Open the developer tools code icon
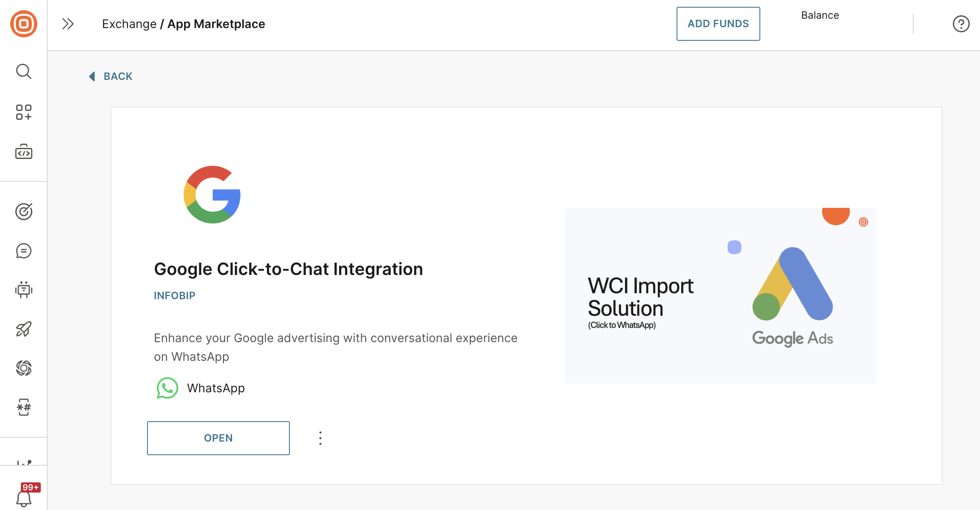This screenshot has width=980, height=510. click(x=24, y=152)
